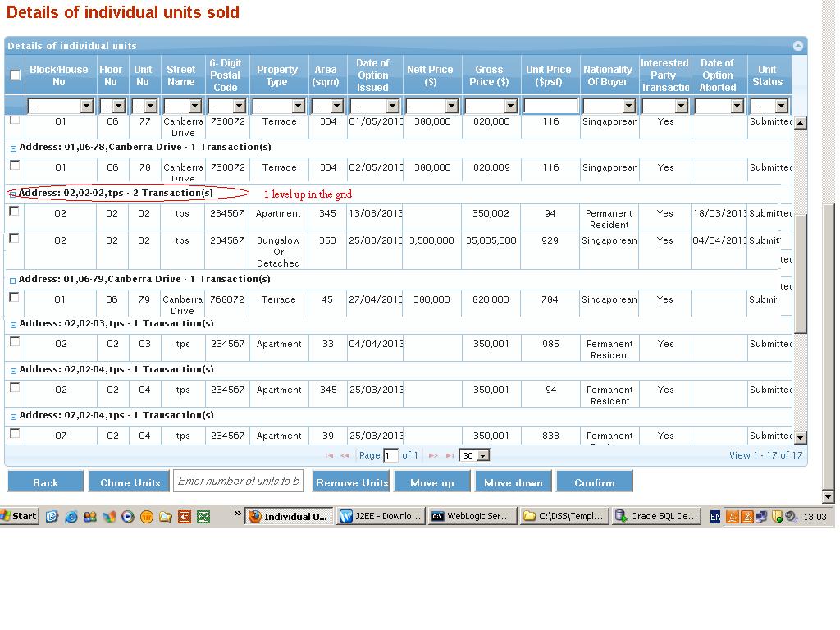Image resolution: width=840 pixels, height=630 pixels.
Task: Open Windows Messenger from the quick launch bar
Action: [89, 517]
